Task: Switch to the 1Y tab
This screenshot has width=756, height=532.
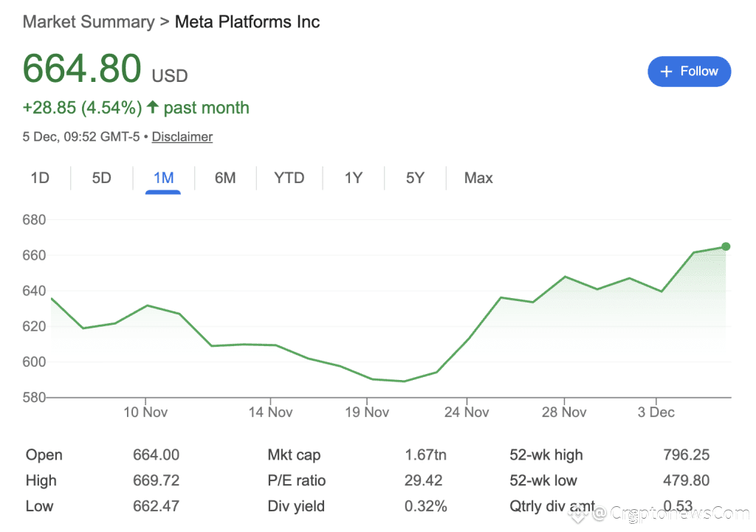Action: (354, 178)
